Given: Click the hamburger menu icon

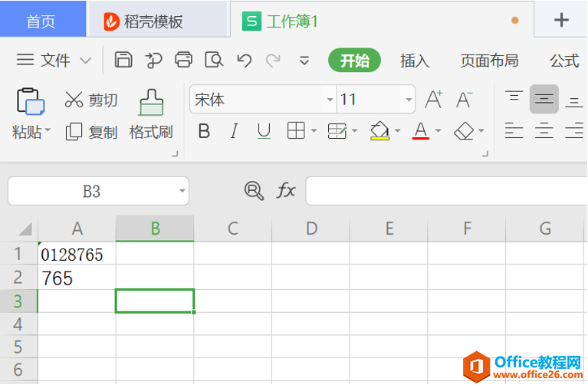Looking at the screenshot, I should pos(25,60).
